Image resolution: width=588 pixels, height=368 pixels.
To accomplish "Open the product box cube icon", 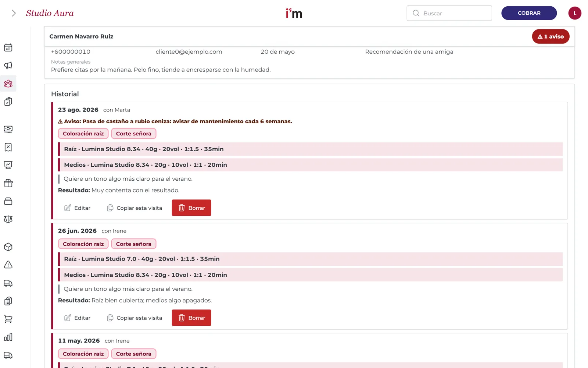I will (8, 247).
